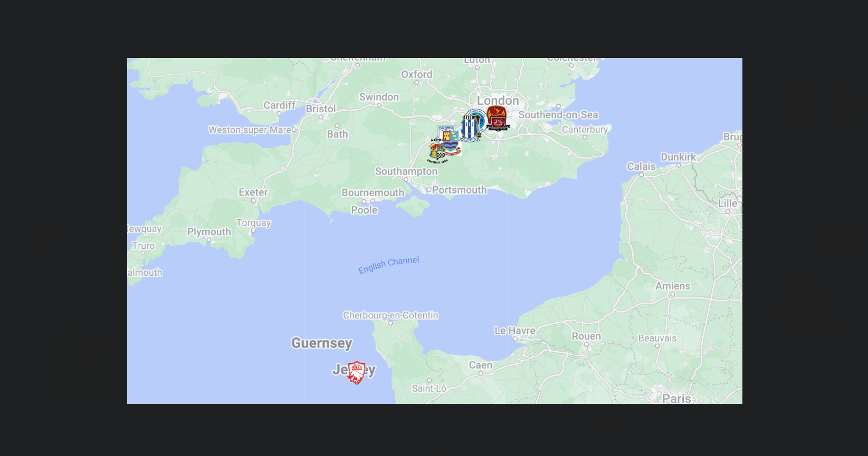Select the blue-striped SFC shield crest

pos(470,128)
